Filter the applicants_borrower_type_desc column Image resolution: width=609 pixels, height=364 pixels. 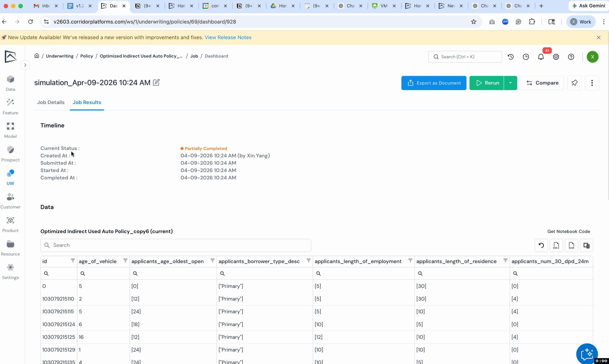[x=309, y=261]
